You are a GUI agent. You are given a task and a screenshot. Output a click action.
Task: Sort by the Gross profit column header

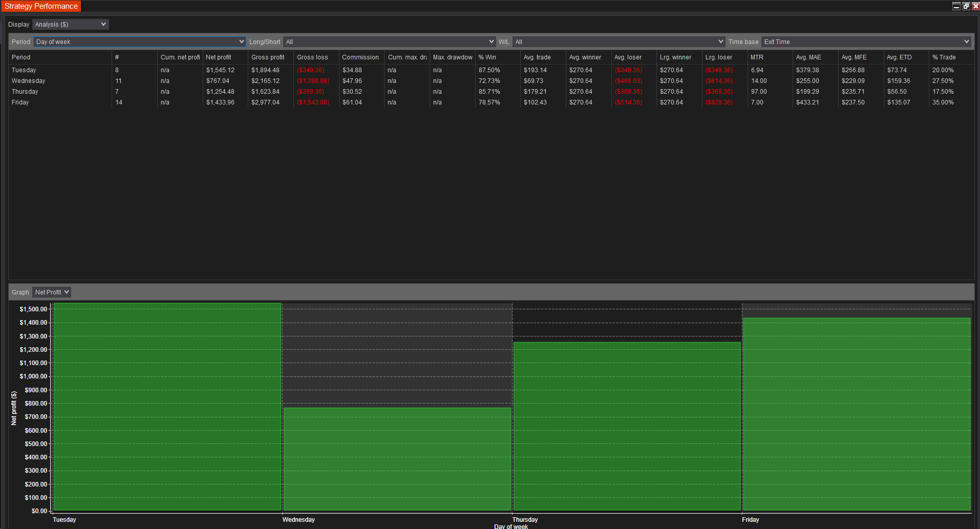(271, 57)
